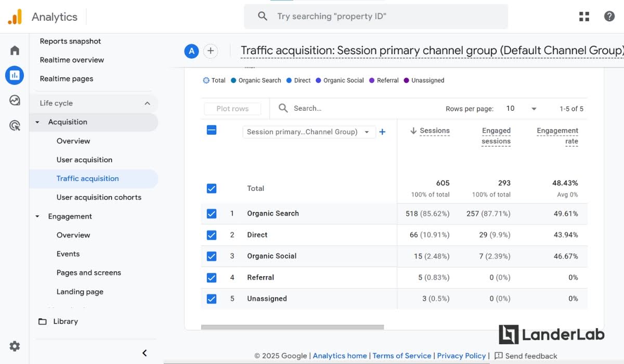Toggle the select-all checkbox in table header
The image size is (624, 364).
212,130
